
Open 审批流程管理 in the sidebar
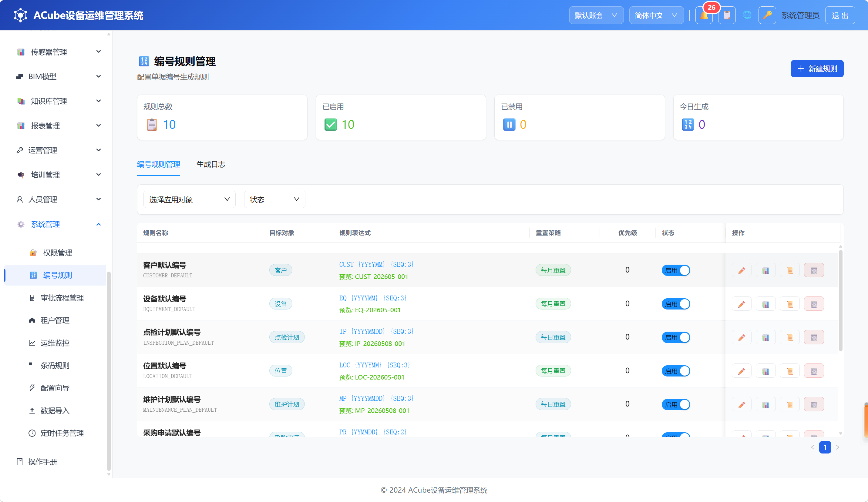[55, 298]
